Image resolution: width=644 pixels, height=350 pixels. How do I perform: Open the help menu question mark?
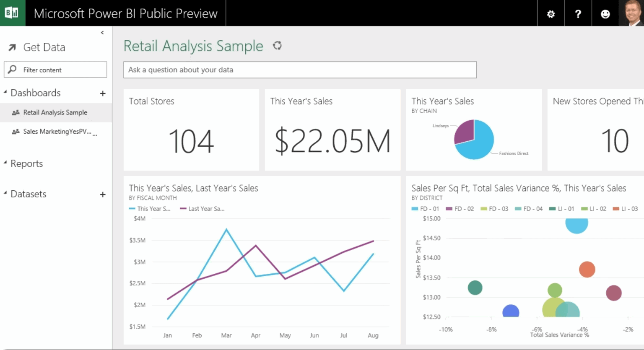click(578, 13)
